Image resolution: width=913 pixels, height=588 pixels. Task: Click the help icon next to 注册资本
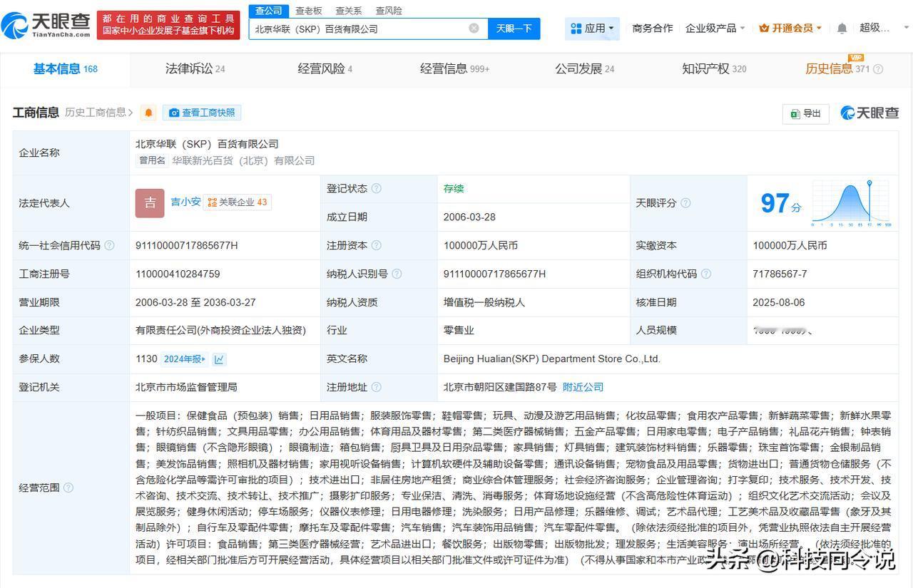376,245
